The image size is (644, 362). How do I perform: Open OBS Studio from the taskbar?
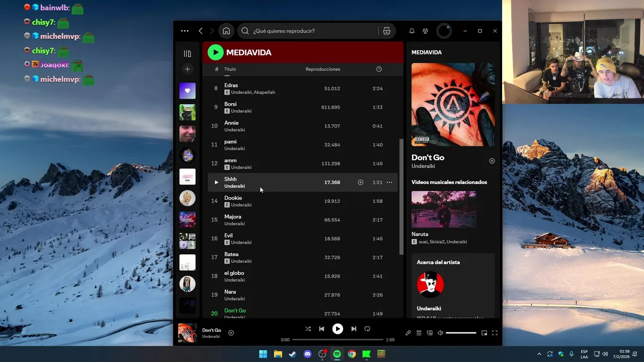pos(322,354)
